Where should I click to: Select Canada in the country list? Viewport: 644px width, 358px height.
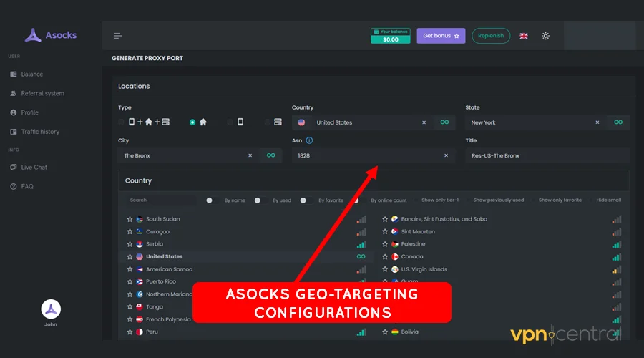click(x=412, y=256)
